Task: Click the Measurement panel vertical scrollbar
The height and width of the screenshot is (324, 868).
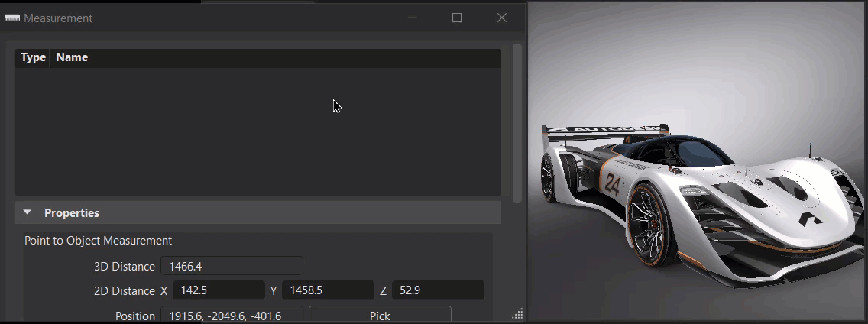Action: pyautogui.click(x=517, y=123)
